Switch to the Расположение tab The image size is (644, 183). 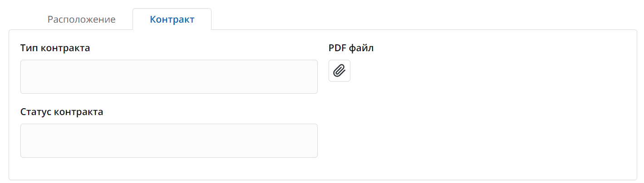(x=82, y=19)
